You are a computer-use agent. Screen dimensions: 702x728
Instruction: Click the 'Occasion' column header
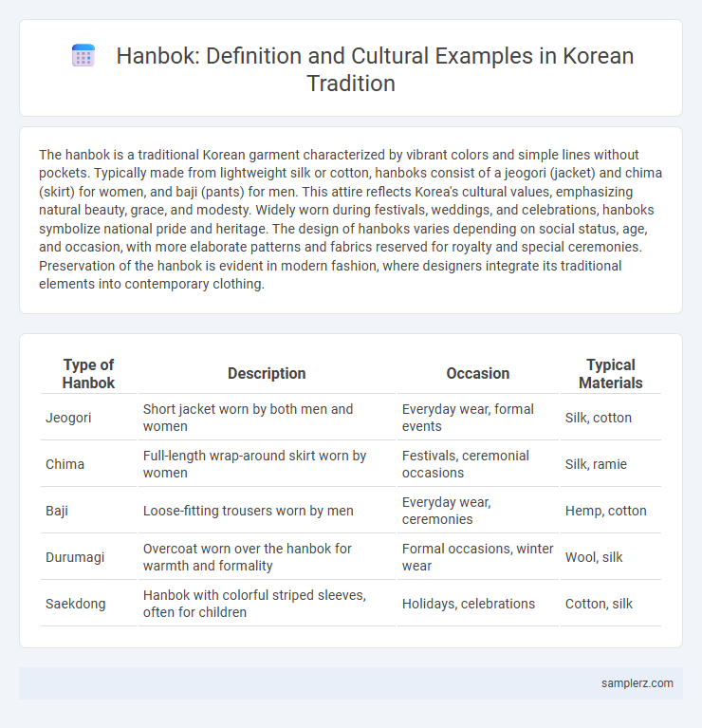(478, 374)
